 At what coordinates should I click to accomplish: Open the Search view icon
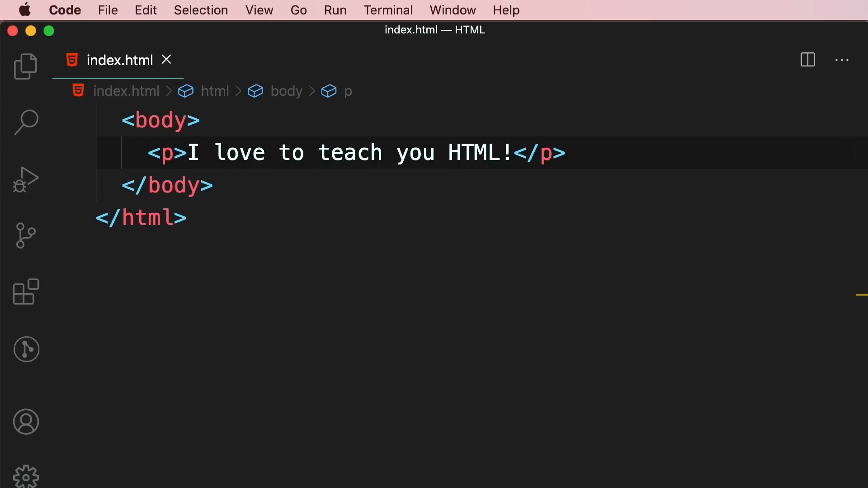[26, 122]
